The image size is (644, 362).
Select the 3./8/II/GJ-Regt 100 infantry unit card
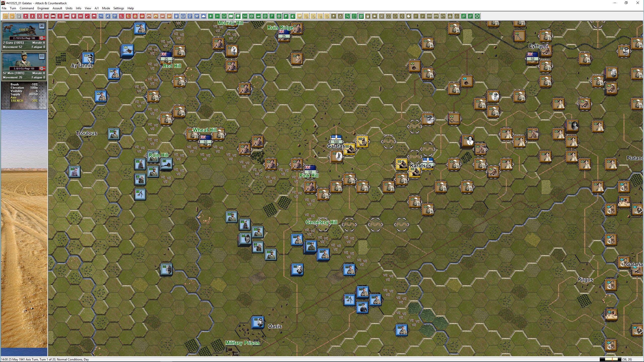(24, 66)
